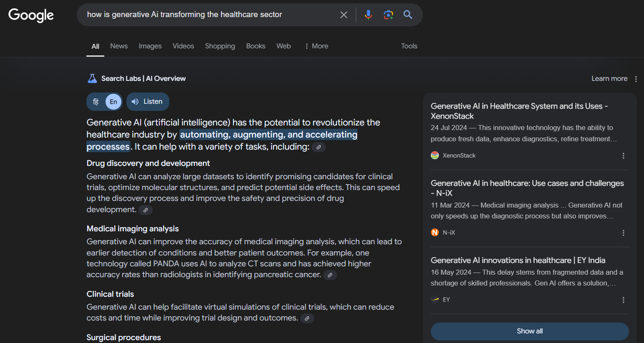Listen to the AI Overview audio

(148, 102)
